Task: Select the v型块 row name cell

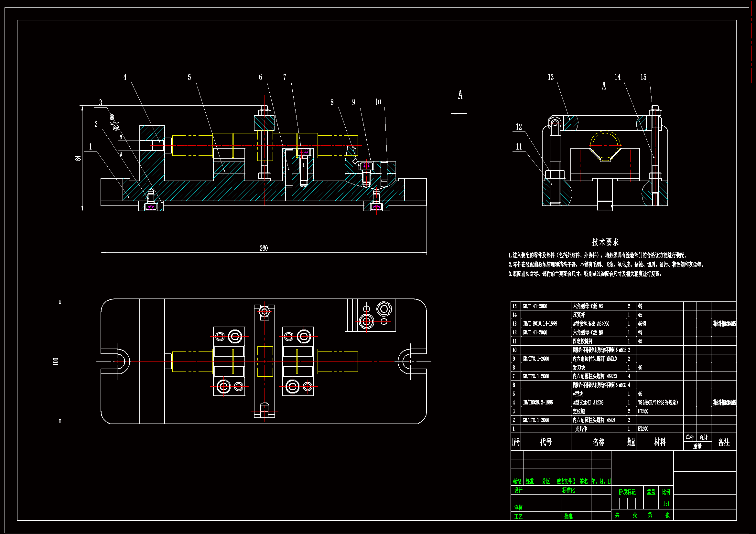Action: pyautogui.click(x=578, y=394)
